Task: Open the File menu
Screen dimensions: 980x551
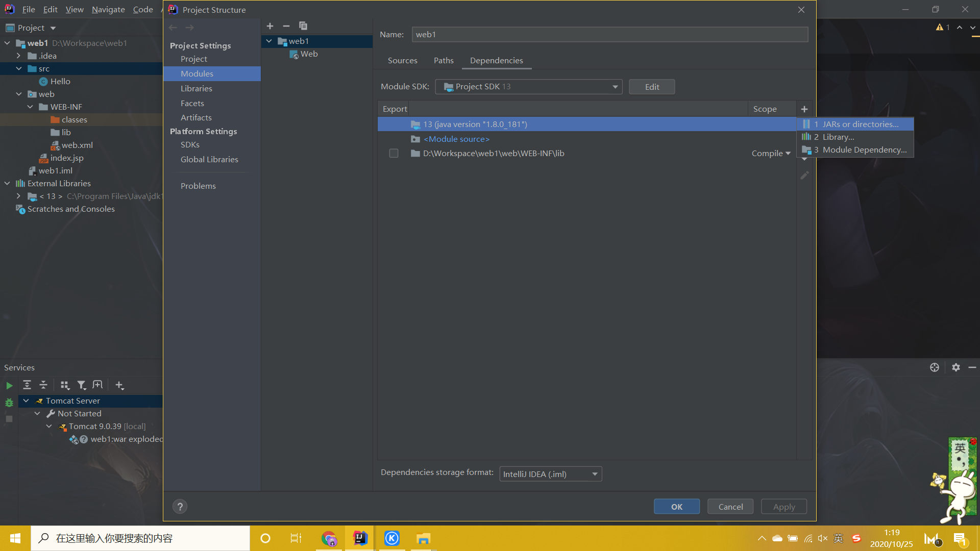Action: click(x=29, y=10)
